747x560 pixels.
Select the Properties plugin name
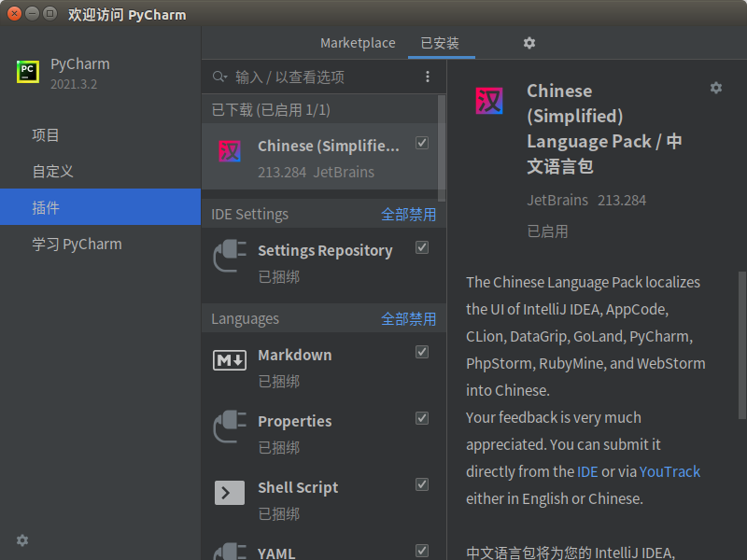click(x=295, y=421)
